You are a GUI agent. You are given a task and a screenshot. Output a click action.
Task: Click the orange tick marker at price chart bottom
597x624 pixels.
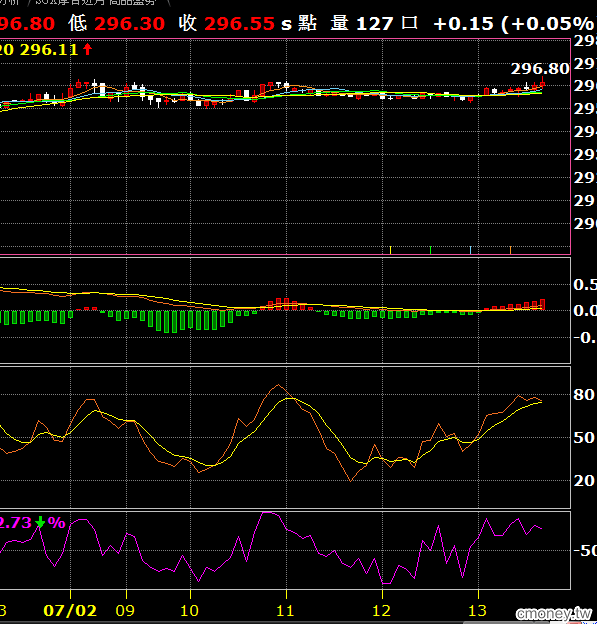point(510,250)
